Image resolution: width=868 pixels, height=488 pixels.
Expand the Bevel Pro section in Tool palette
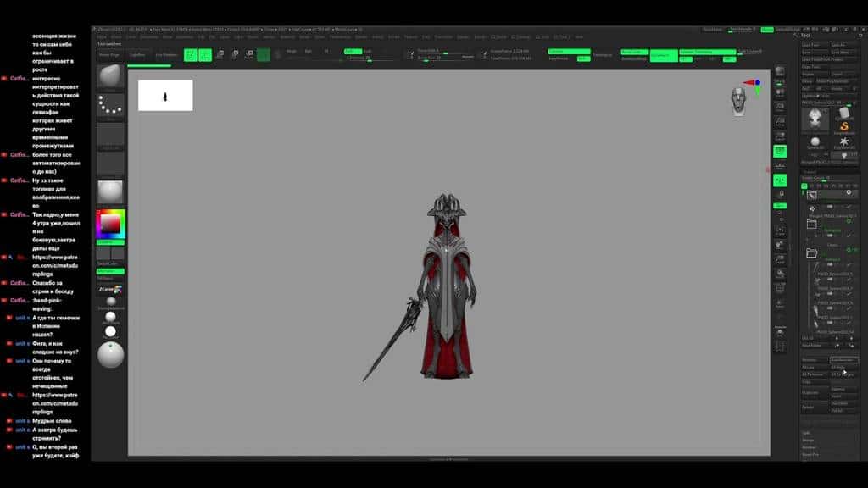[810, 455]
